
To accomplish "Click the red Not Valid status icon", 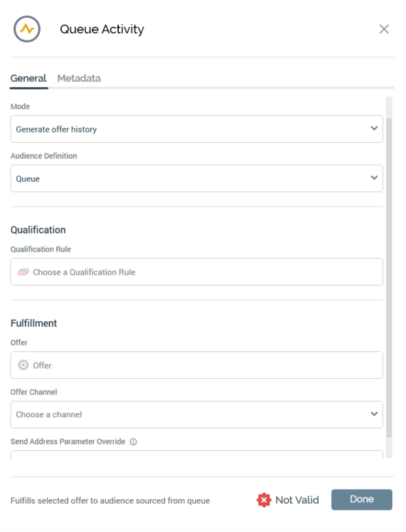I will pyautogui.click(x=264, y=500).
